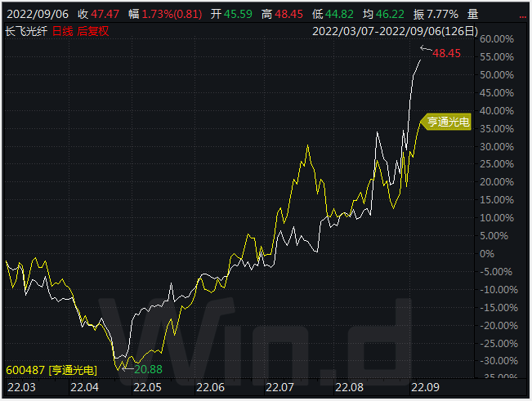Click the red ellipsis at header end

(x=522, y=17)
